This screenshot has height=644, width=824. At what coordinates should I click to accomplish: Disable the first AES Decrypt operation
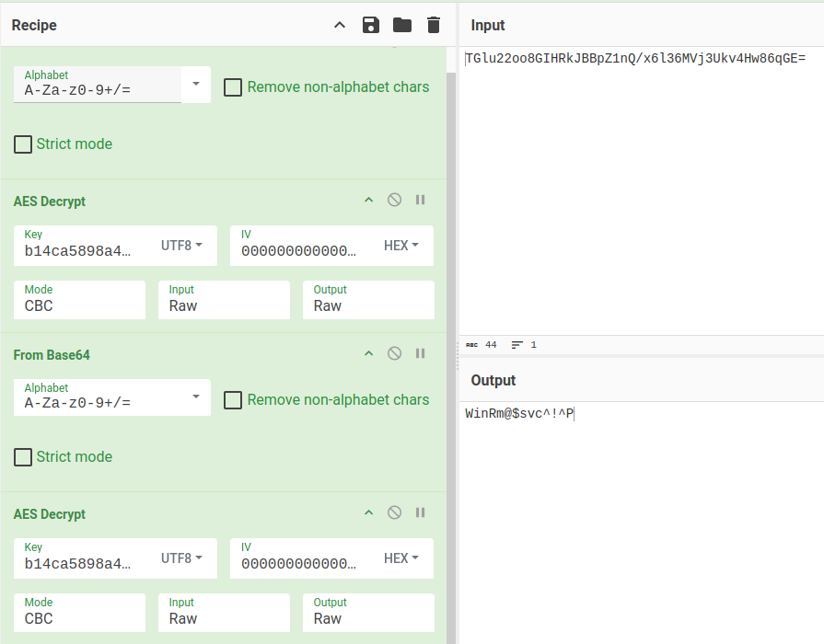394,201
